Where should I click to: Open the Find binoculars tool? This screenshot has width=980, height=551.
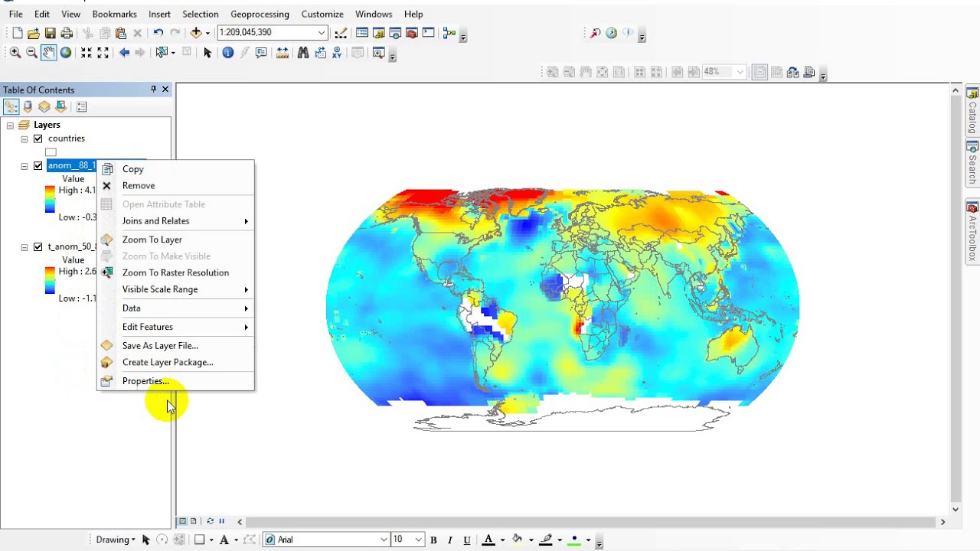[303, 53]
